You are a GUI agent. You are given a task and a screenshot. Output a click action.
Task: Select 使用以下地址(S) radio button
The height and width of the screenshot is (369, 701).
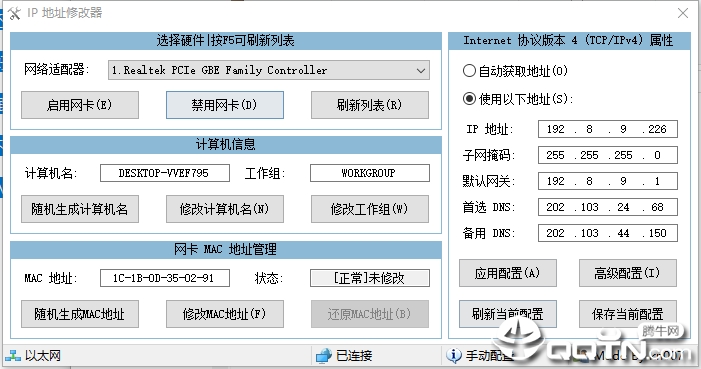coord(469,98)
